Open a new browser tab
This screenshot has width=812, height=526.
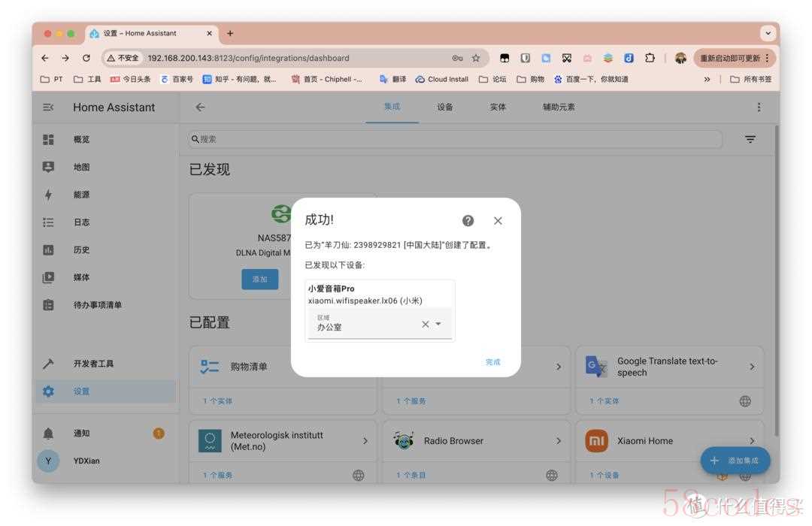point(230,33)
